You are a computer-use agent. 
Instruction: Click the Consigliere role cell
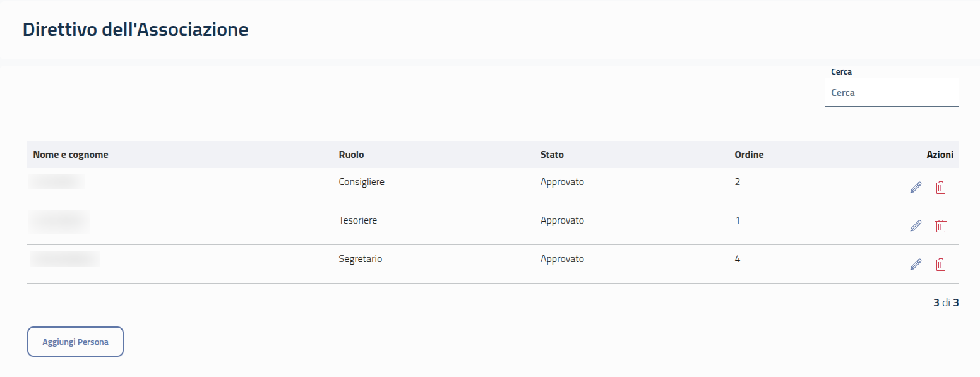pos(362,182)
